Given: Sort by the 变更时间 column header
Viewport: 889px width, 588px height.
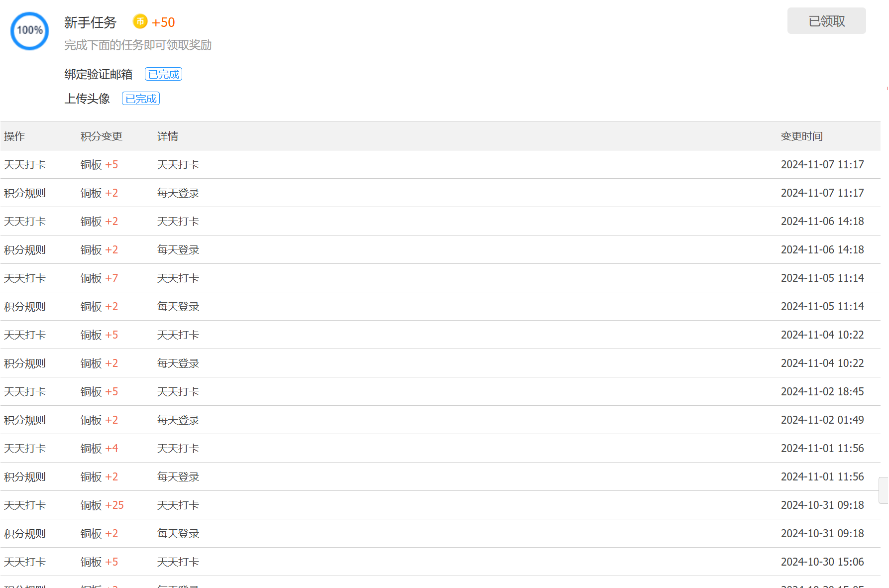Looking at the screenshot, I should point(801,136).
